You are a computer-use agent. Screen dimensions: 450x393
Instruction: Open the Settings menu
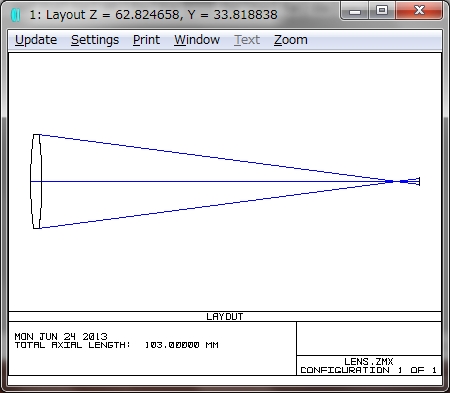[x=95, y=40]
